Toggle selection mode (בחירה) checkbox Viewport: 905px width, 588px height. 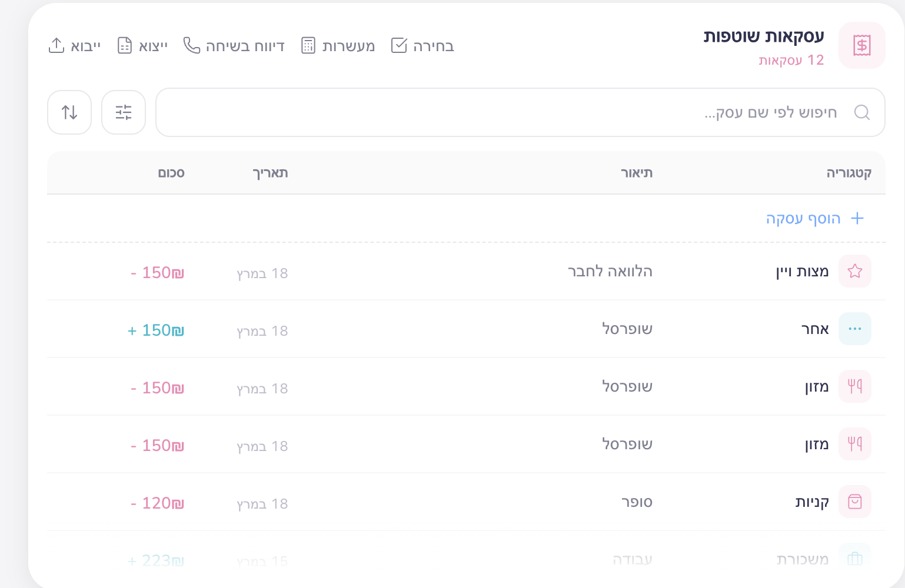coord(399,46)
